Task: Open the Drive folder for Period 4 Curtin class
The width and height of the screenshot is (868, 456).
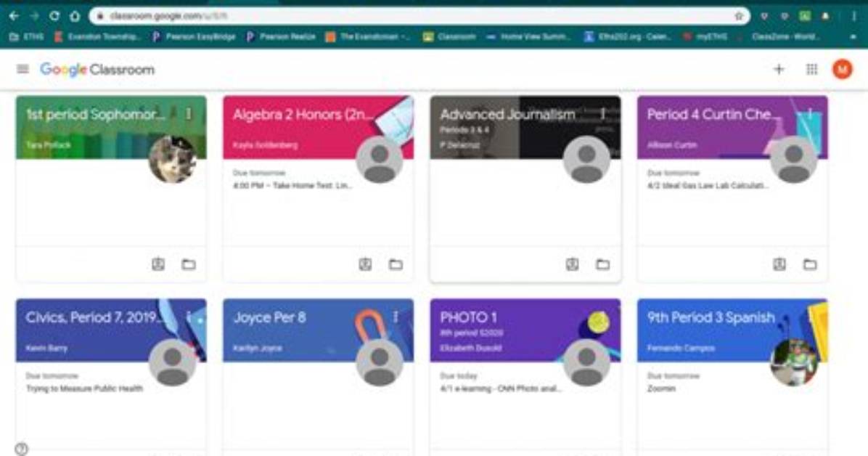Action: [x=810, y=264]
